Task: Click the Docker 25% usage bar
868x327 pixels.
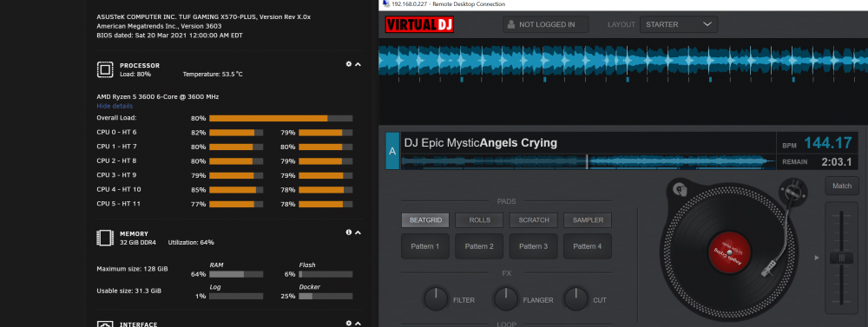Action: [325, 296]
